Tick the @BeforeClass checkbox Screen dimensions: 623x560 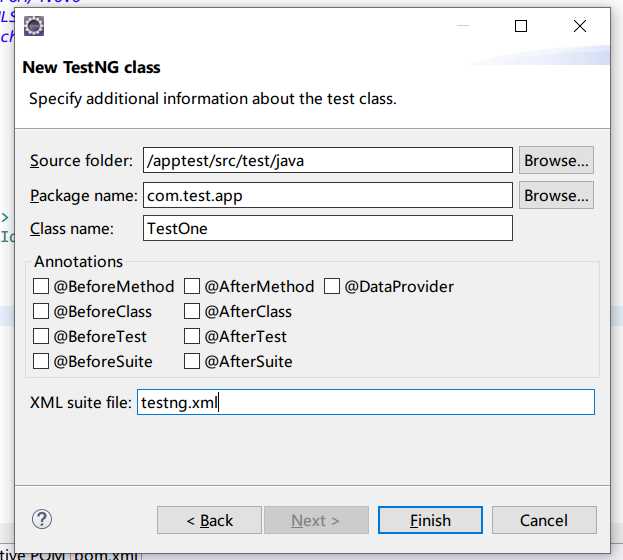41,311
